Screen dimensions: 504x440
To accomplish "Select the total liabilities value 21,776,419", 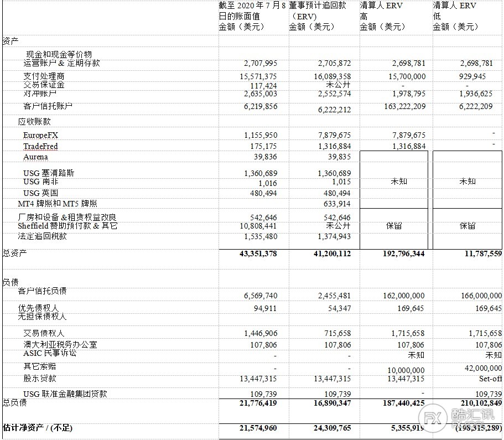I will pos(258,403).
